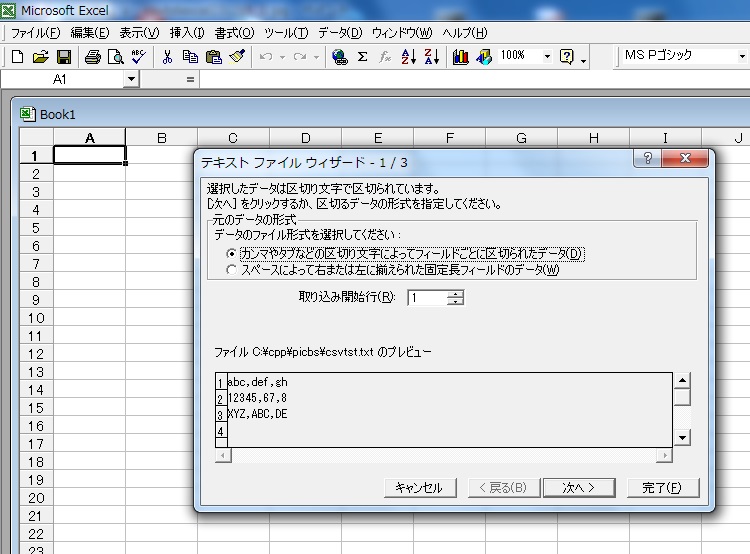Open the 編集(E) menu
Screen dimensions: 750x554
point(89,33)
